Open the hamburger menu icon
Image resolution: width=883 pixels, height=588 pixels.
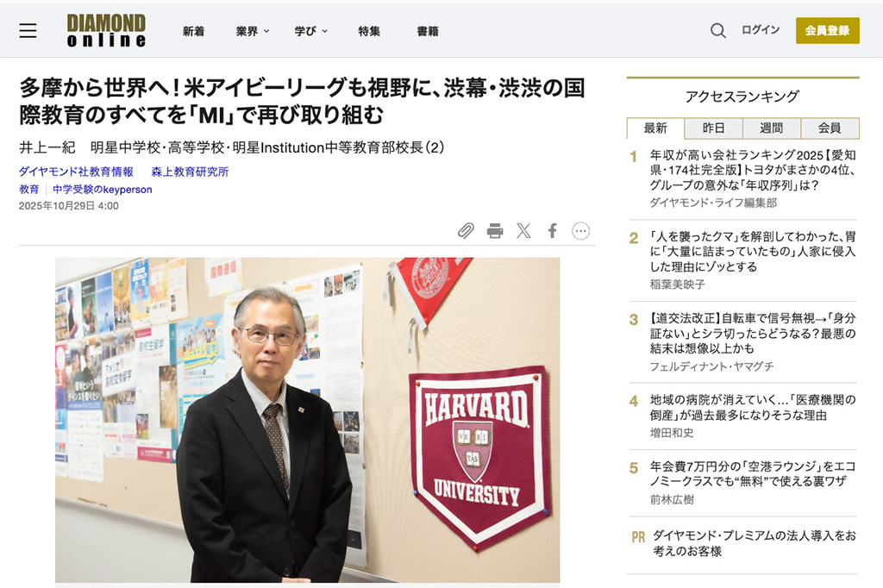(x=28, y=30)
